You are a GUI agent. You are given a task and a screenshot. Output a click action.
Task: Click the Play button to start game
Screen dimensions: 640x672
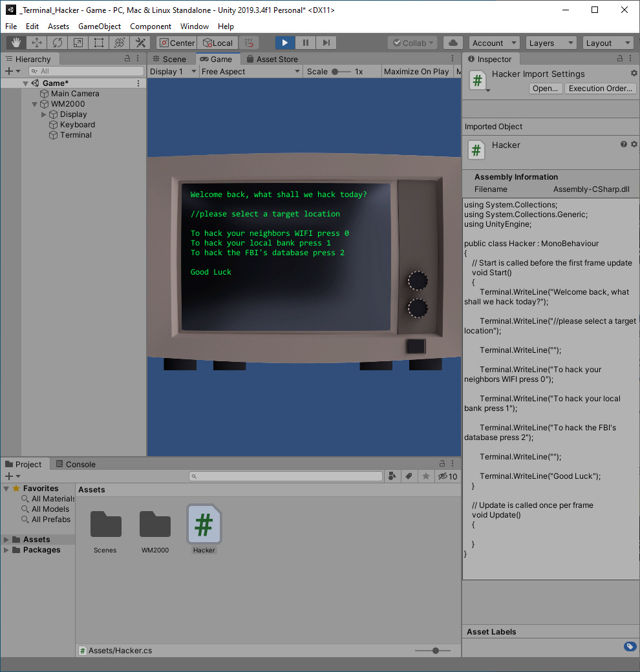click(284, 43)
